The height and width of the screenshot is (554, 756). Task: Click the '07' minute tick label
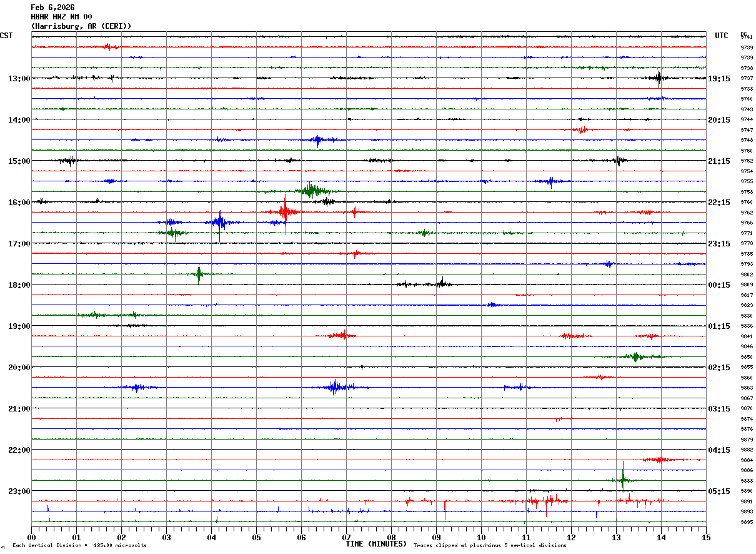coord(346,537)
